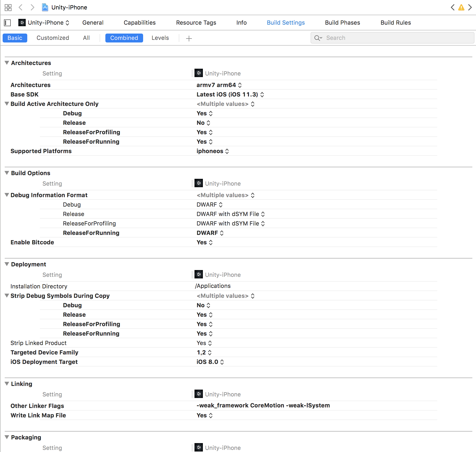Collapse the Linking section
This screenshot has height=452, width=476.
click(7, 384)
